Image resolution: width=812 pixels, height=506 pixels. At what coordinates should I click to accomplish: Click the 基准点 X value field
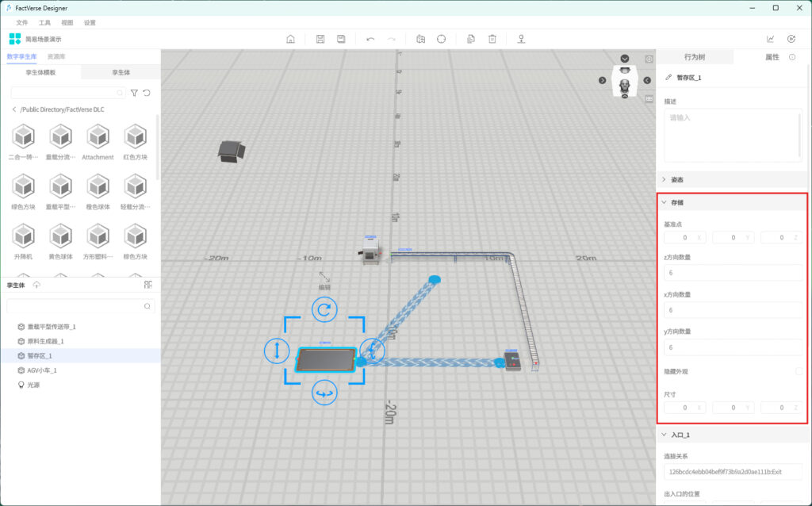(684, 238)
